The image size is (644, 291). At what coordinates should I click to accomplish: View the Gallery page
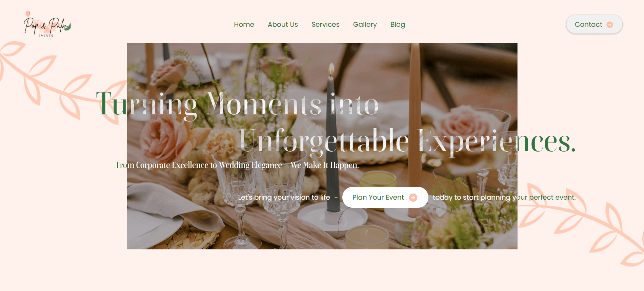click(x=365, y=24)
